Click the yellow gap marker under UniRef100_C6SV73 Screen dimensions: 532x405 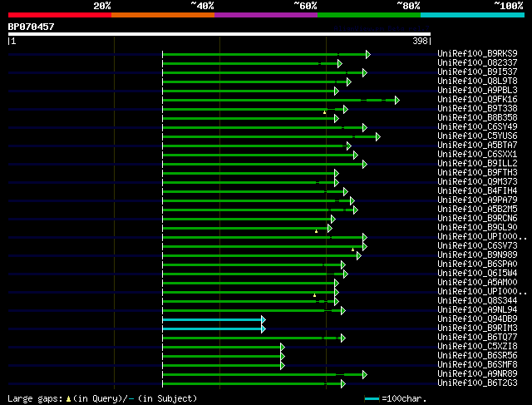352,249
